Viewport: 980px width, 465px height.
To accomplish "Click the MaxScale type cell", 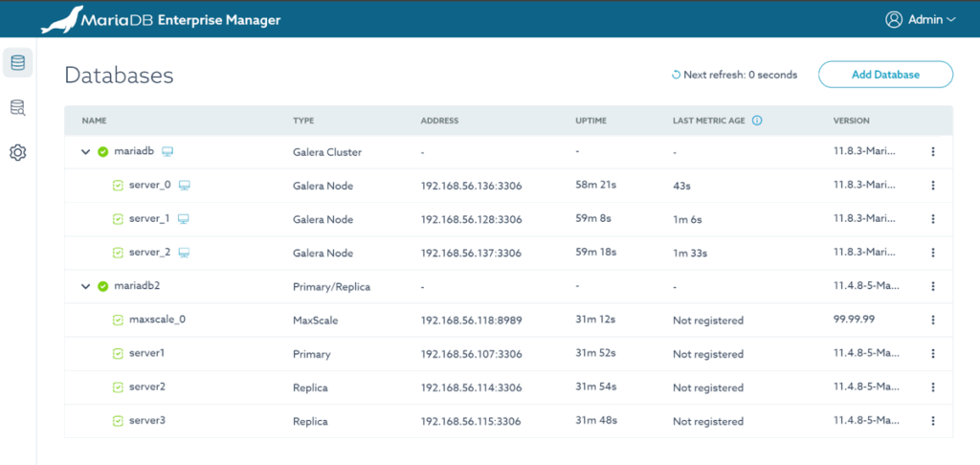I will [x=314, y=321].
